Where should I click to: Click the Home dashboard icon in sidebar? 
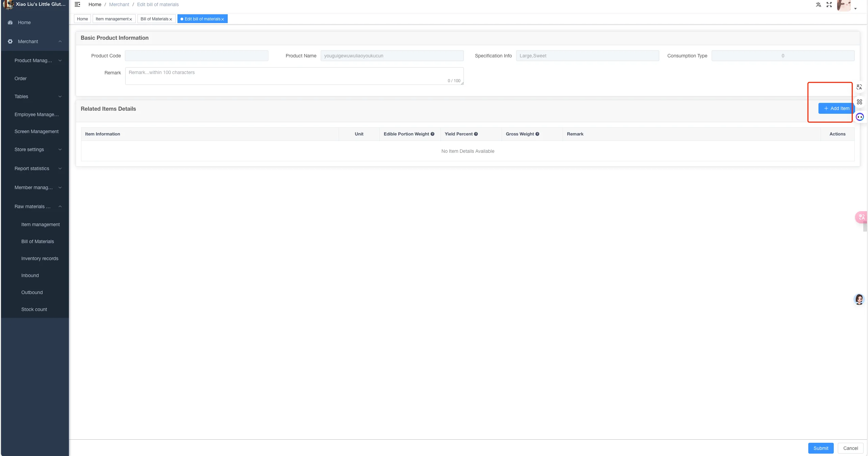10,22
